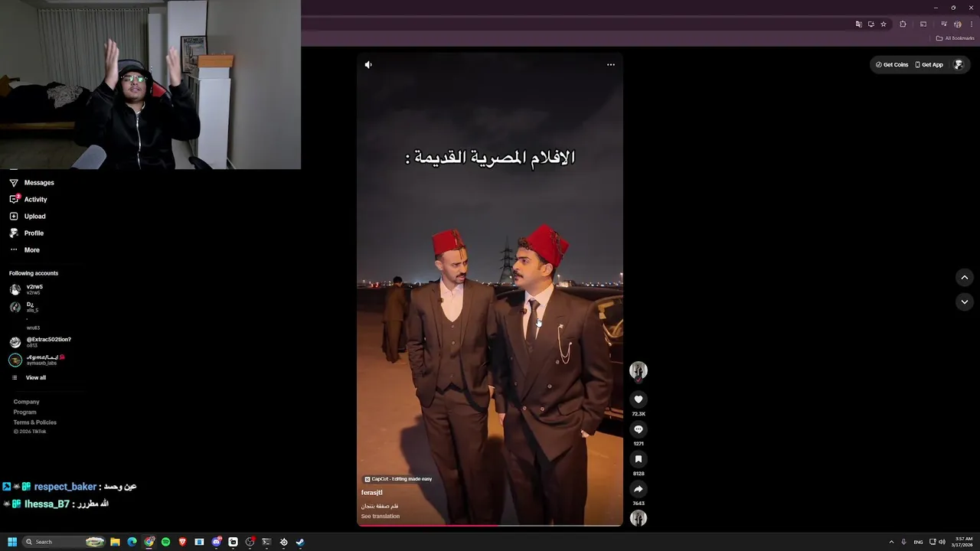The image size is (980, 551).
Task: Mute the TikTok video sound
Action: tap(368, 65)
